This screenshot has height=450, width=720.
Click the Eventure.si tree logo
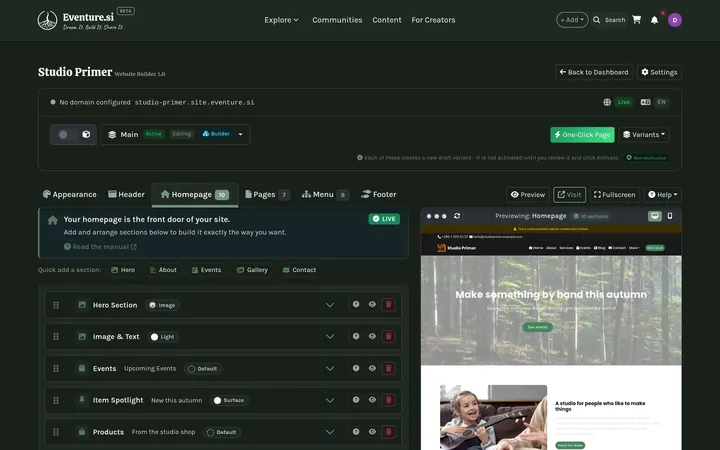coord(47,20)
